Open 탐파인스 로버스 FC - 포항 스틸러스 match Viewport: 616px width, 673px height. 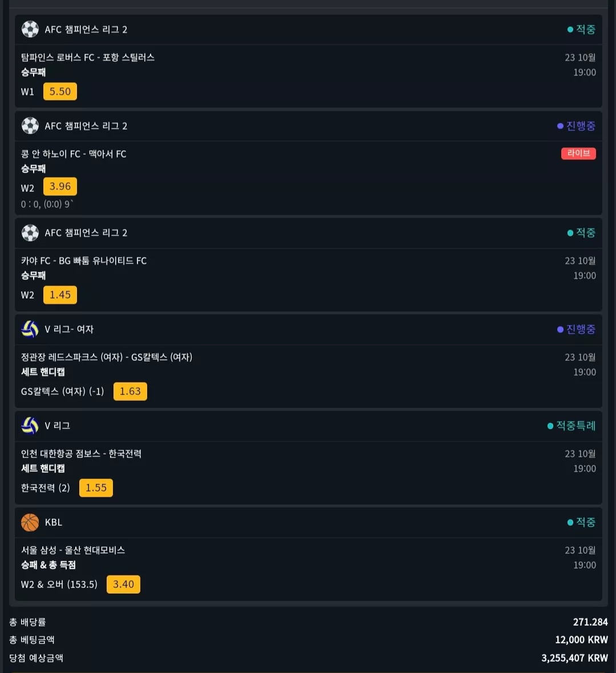click(88, 58)
